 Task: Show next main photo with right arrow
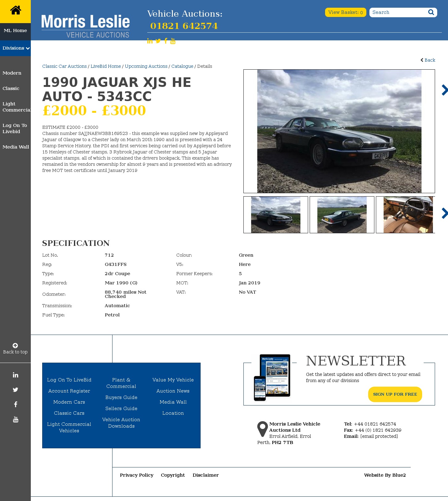[x=444, y=90]
